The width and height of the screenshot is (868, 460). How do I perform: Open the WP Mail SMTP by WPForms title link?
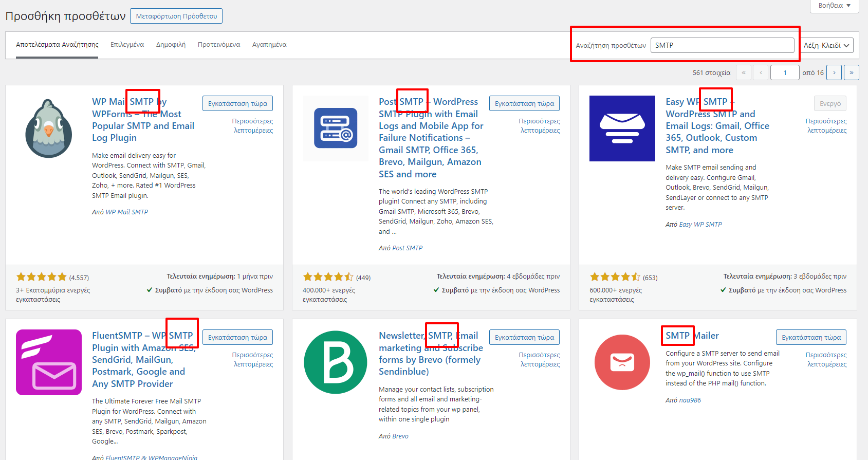143,120
